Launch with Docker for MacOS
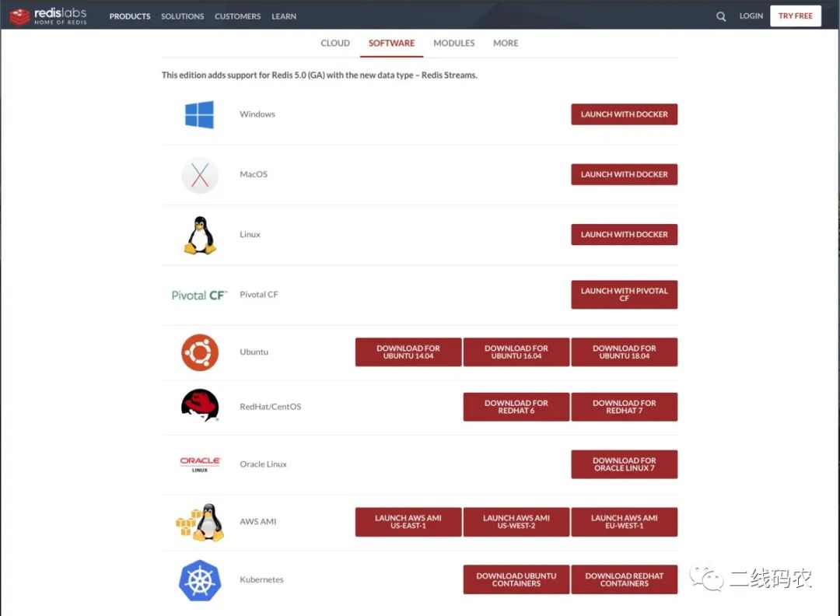Screen dimensions: 840x616 (624, 174)
